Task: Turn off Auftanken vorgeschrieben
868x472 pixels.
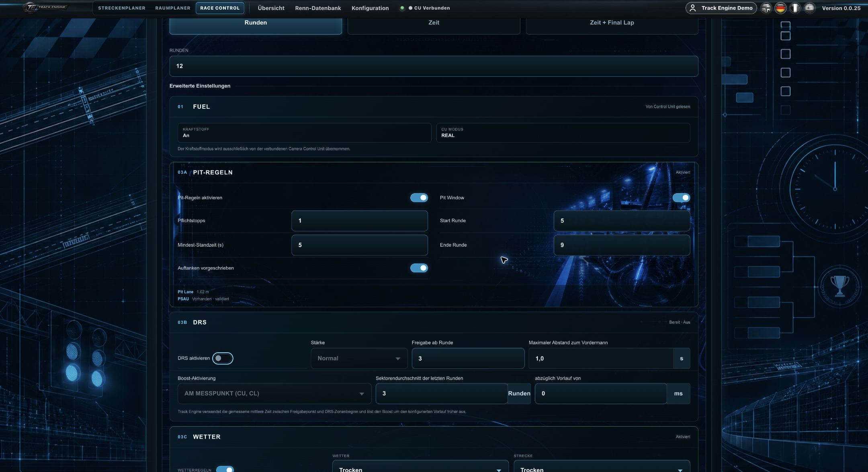Action: click(x=419, y=268)
